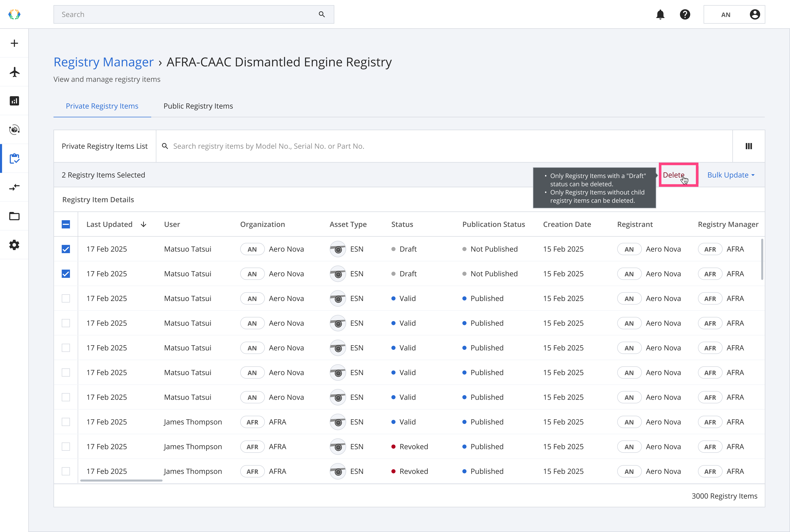Check the first Revoked row checkbox
This screenshot has width=790, height=532.
(66, 446)
